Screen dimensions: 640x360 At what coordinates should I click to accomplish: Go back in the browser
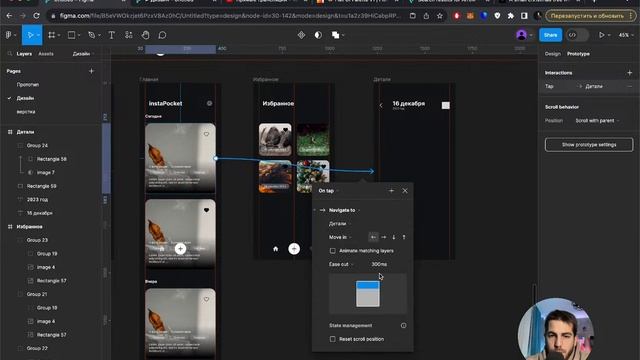click(x=9, y=16)
